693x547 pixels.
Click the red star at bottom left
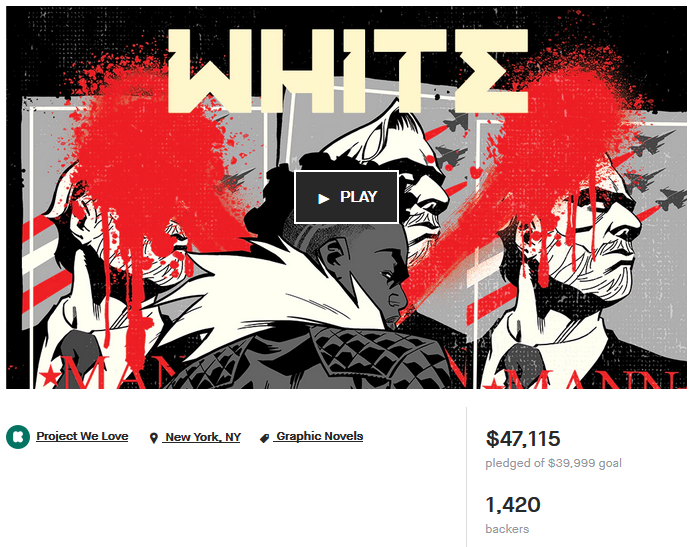[50, 378]
